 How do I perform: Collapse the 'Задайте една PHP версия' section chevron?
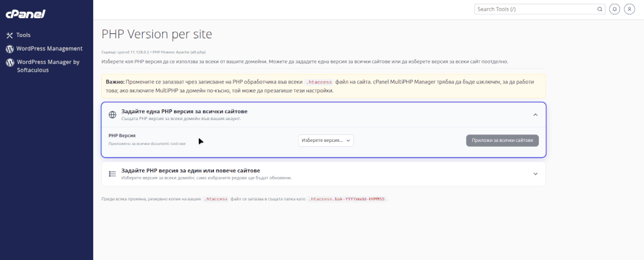tap(535, 115)
